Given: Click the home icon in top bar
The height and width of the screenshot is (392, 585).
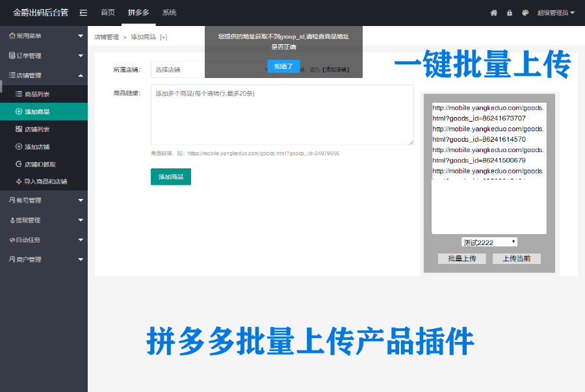Looking at the screenshot, I should (493, 13).
